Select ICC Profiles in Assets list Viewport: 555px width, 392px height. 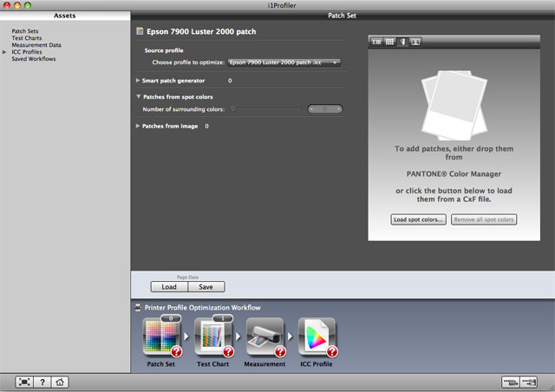[27, 52]
